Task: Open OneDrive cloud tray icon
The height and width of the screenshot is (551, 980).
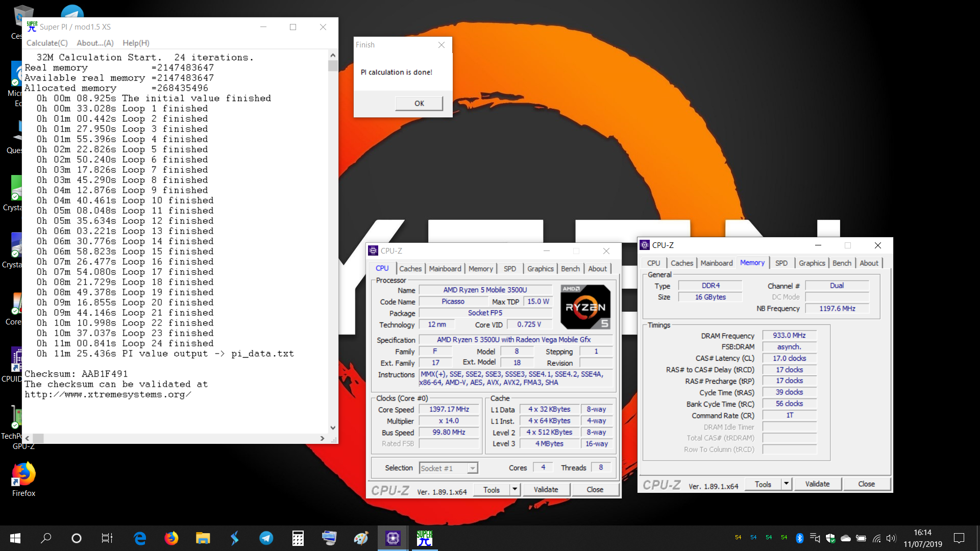Action: point(846,538)
